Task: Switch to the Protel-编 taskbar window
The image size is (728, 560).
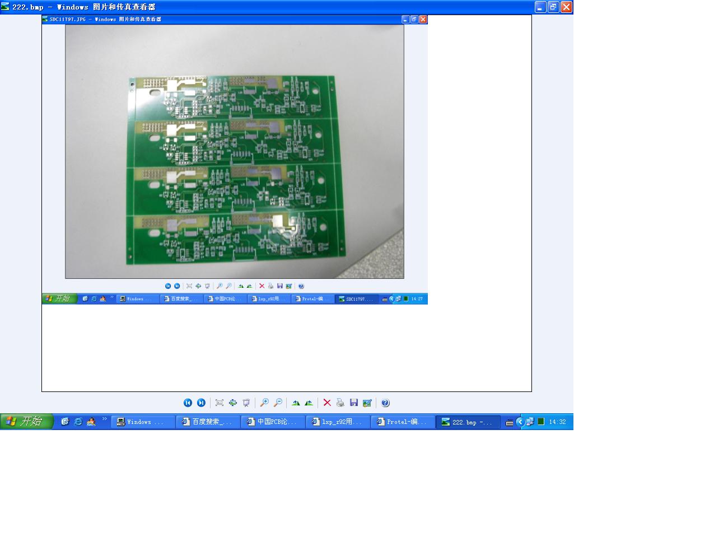Action: tap(403, 422)
